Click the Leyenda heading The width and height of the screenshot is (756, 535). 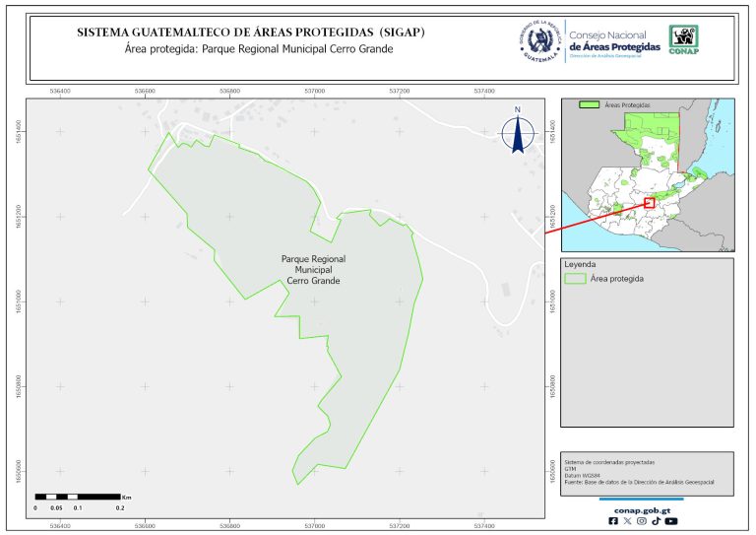pos(581,264)
